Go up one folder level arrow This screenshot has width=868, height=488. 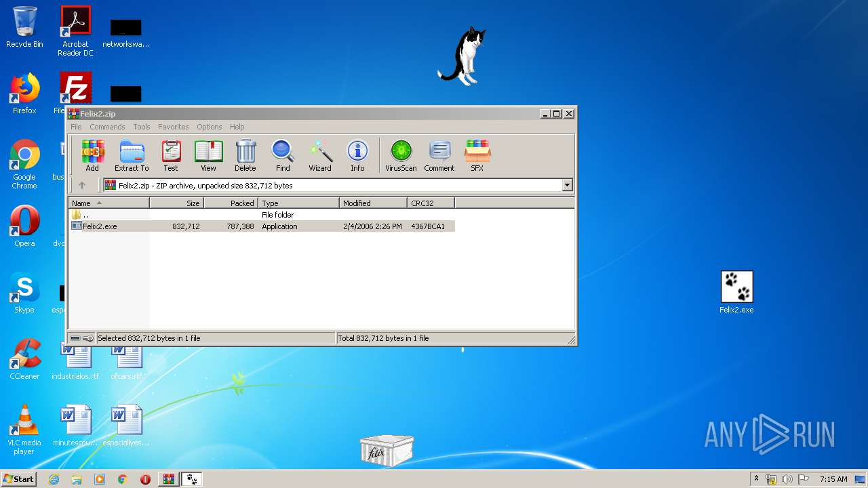(82, 185)
